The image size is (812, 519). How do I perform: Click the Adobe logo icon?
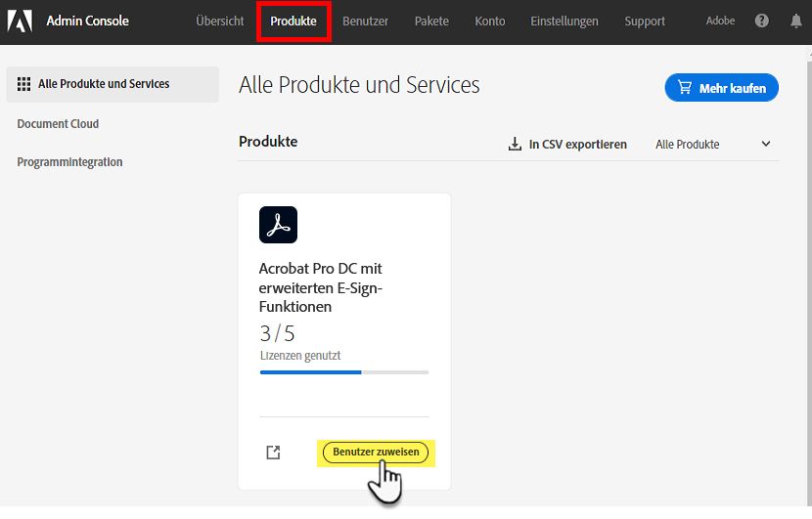coord(20,22)
